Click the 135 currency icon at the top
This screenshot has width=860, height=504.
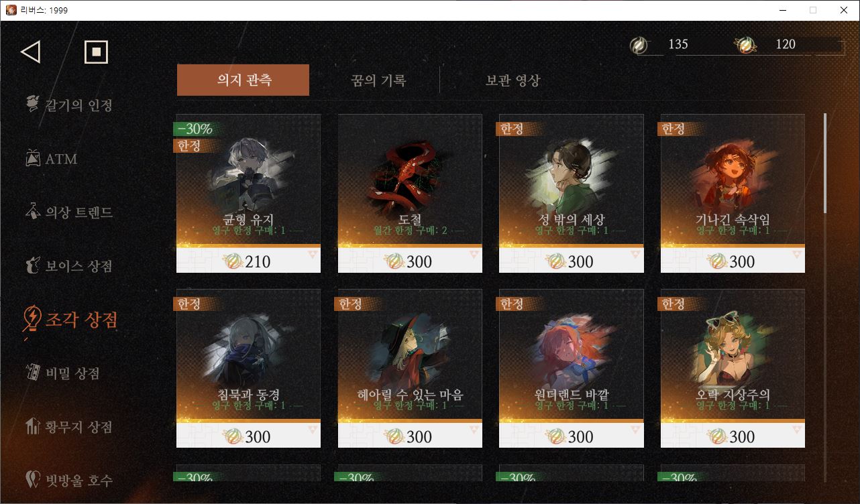pos(639,45)
